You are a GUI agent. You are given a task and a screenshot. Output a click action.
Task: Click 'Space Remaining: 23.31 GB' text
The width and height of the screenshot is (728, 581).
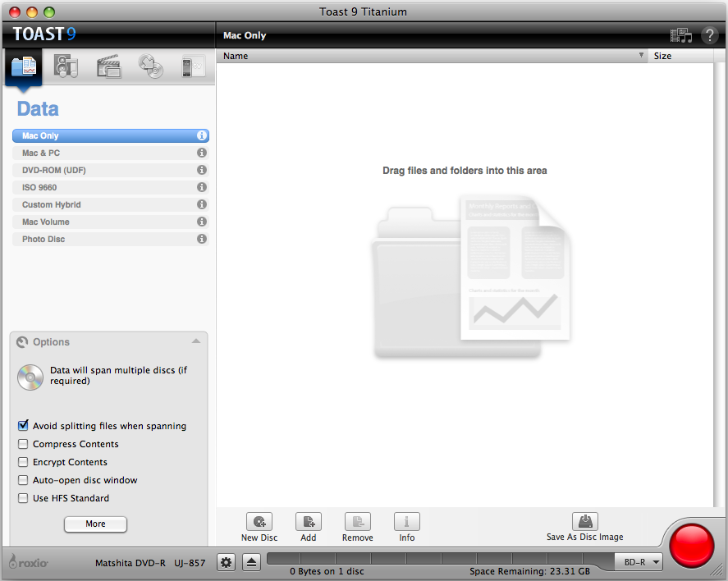click(529, 571)
